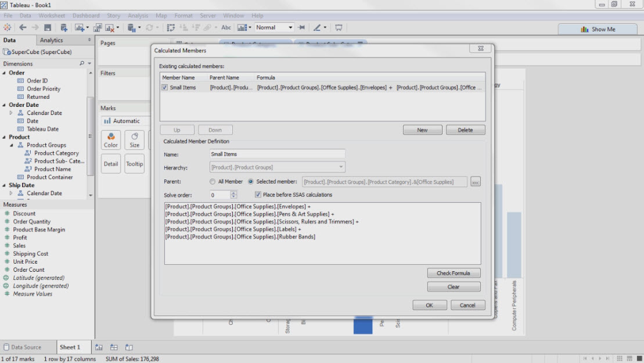Screen dimensions: 644x363
Task: Toggle Place before SSAS calculations checkbox
Action: [258, 195]
